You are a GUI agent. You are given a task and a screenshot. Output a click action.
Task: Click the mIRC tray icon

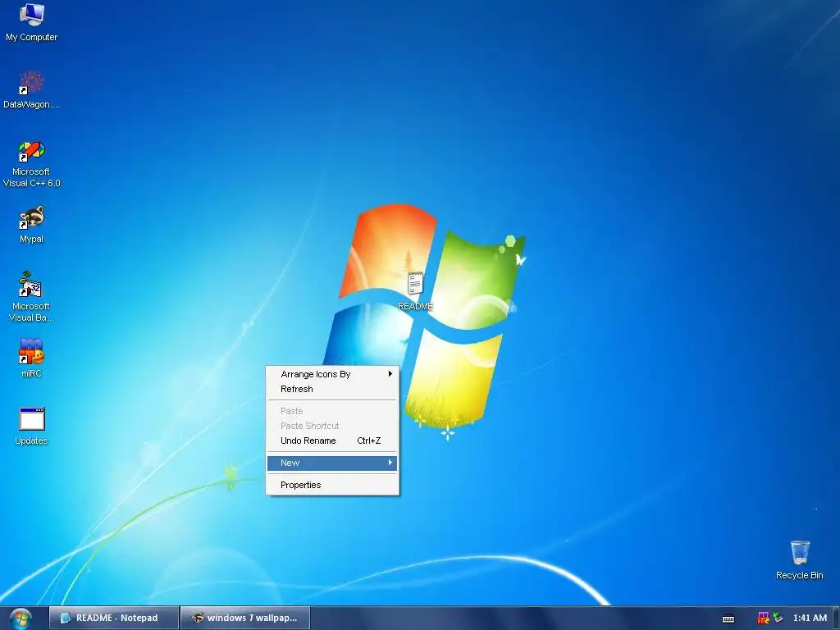[763, 618]
